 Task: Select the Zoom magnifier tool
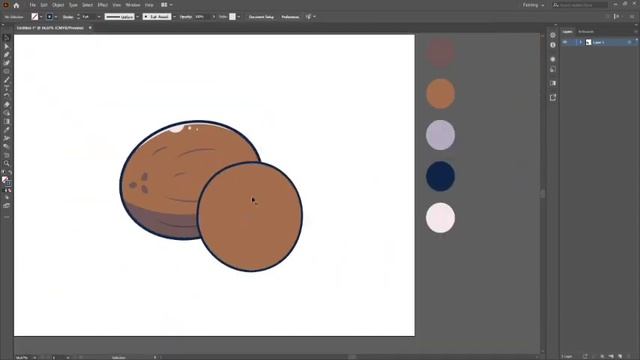coord(7,163)
